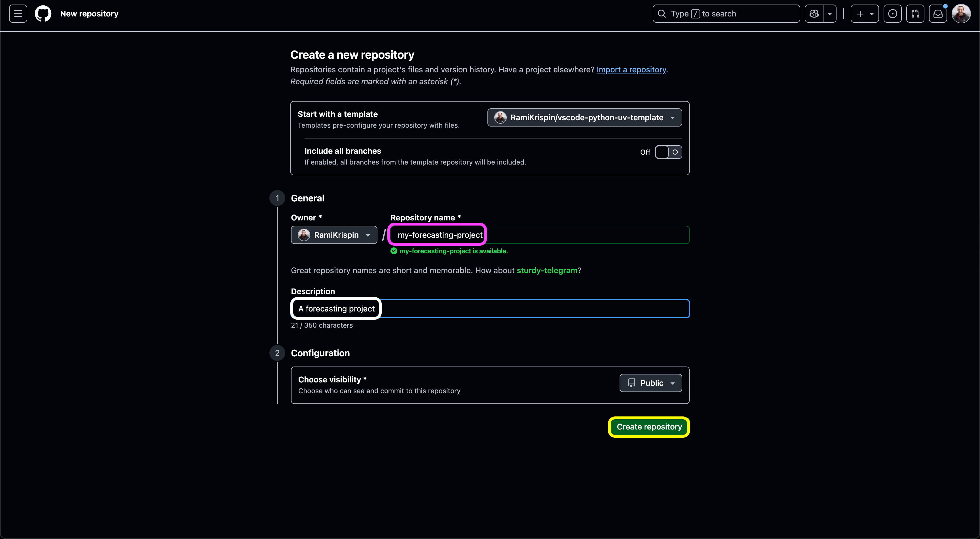The height and width of the screenshot is (539, 980).
Task: Open the user profile avatar menu
Action: coord(961,14)
